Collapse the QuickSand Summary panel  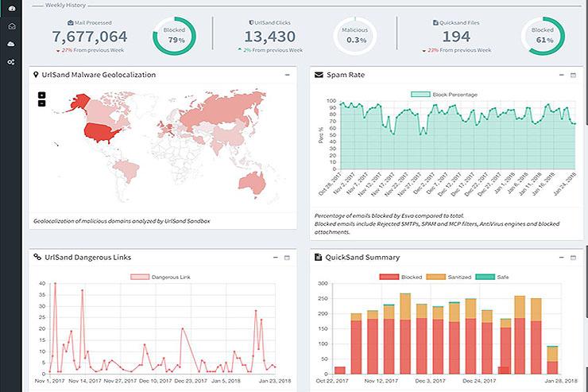pos(560,258)
